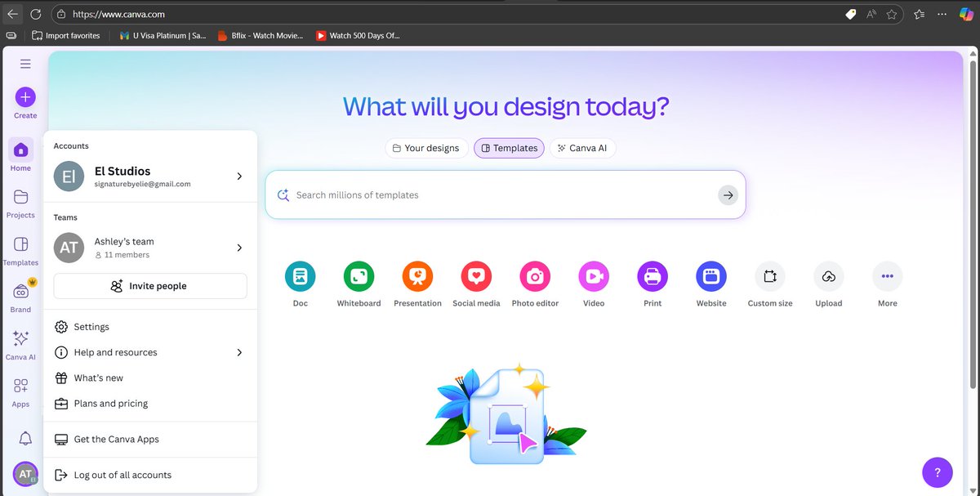Open Plans and pricing
This screenshot has width=980, height=496.
click(x=150, y=404)
